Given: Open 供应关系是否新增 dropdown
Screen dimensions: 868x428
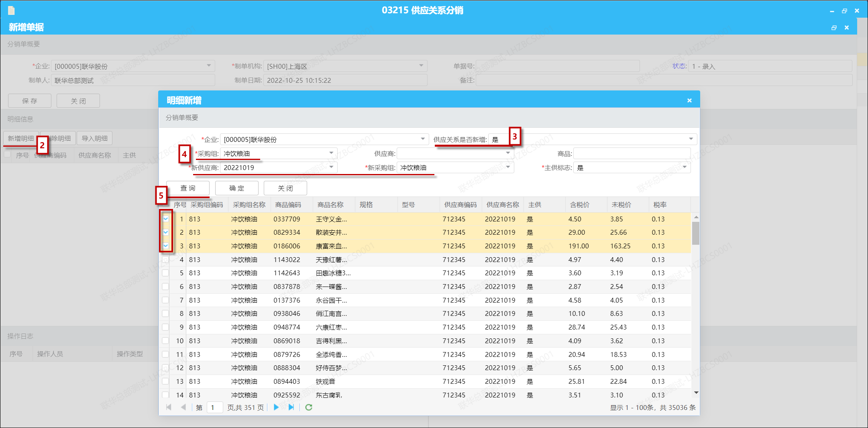Looking at the screenshot, I should point(691,139).
